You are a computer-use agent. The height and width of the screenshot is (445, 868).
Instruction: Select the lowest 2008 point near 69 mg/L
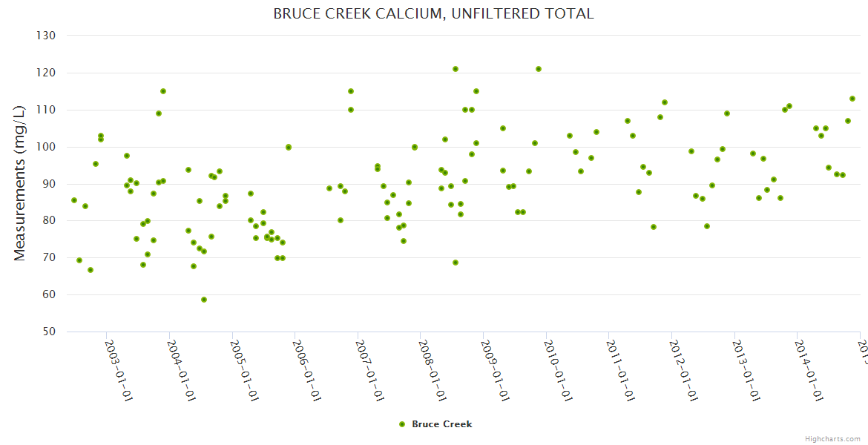point(456,263)
